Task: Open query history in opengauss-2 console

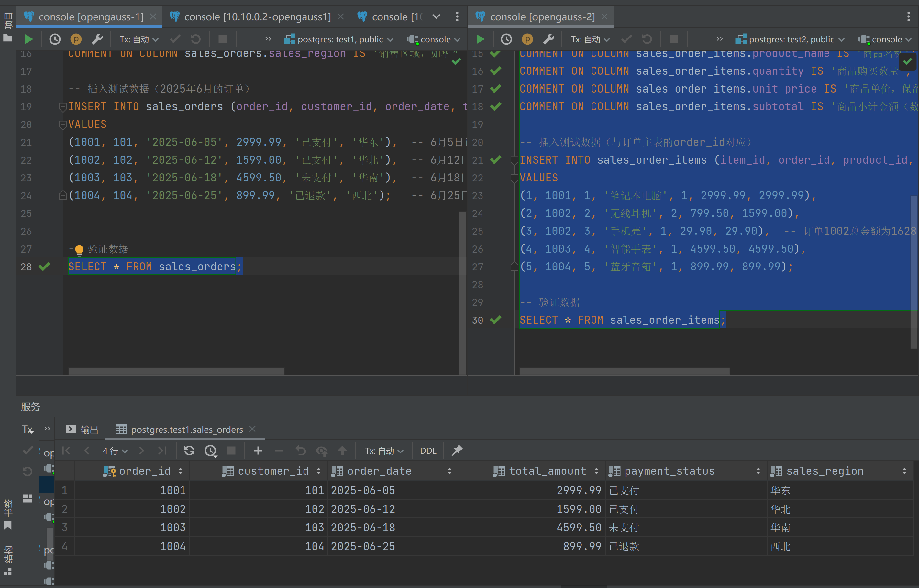Action: click(506, 39)
